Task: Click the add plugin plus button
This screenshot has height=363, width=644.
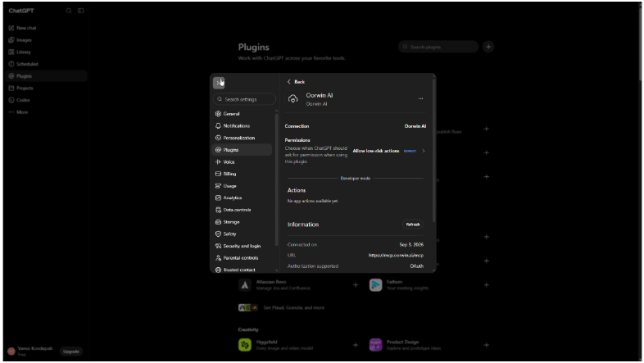Action: pos(488,47)
